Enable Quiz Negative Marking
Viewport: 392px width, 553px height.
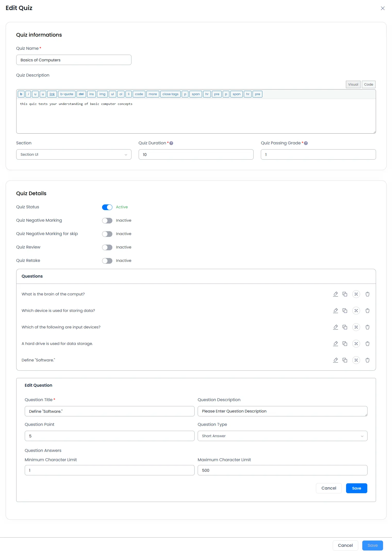tap(107, 221)
